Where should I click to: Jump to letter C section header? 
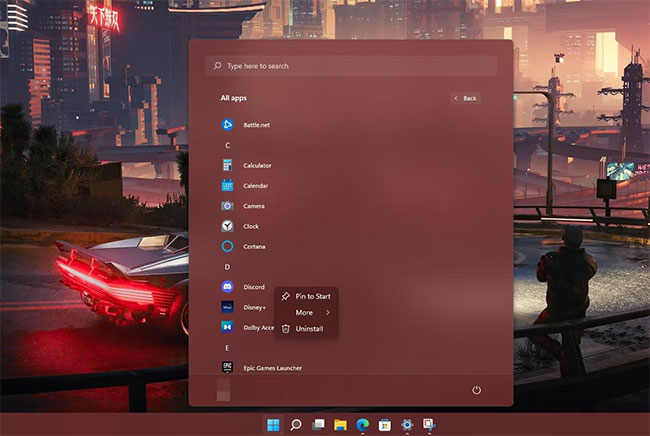coord(227,145)
